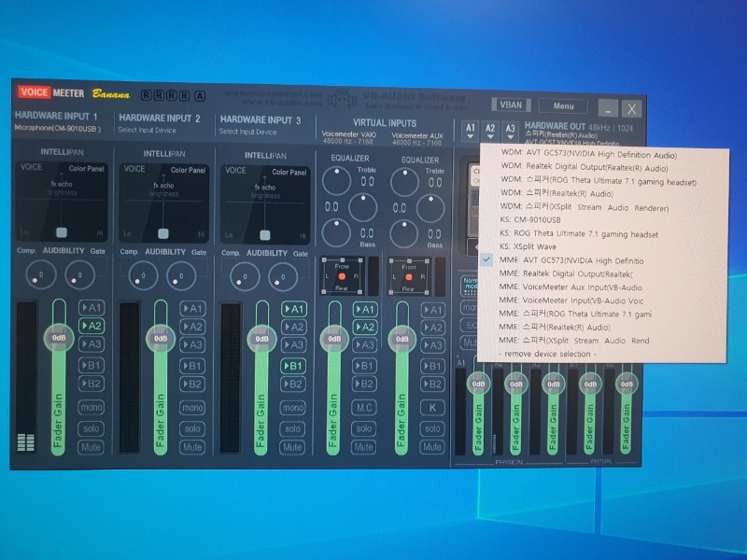Screen dimensions: 747x560
Task: Open the A2 hardware out device dropdown
Action: [x=490, y=131]
